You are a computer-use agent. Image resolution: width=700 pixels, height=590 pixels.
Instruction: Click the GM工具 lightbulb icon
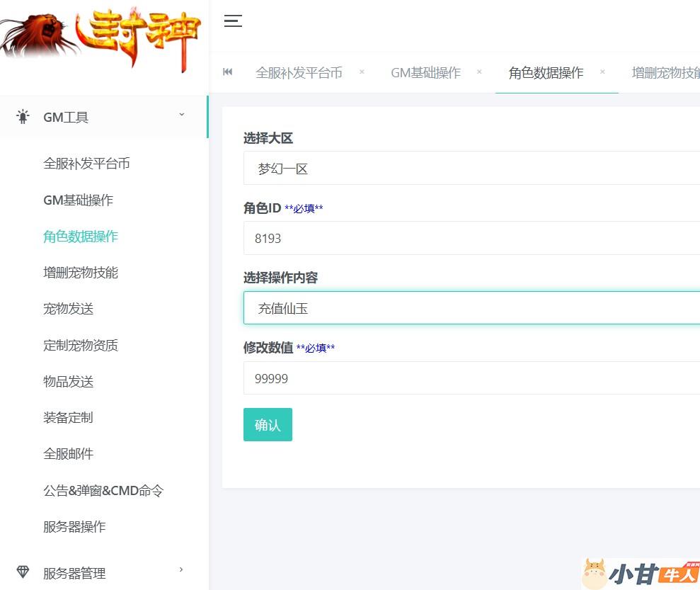[x=23, y=117]
